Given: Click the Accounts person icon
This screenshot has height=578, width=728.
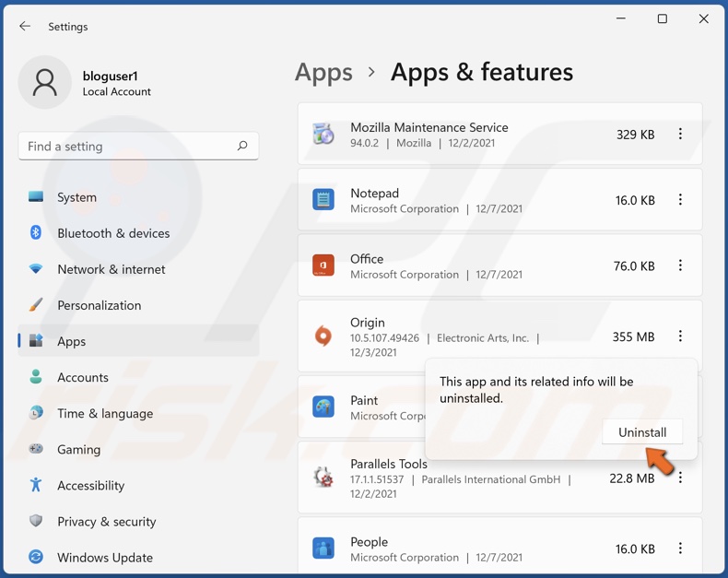Looking at the screenshot, I should (36, 377).
